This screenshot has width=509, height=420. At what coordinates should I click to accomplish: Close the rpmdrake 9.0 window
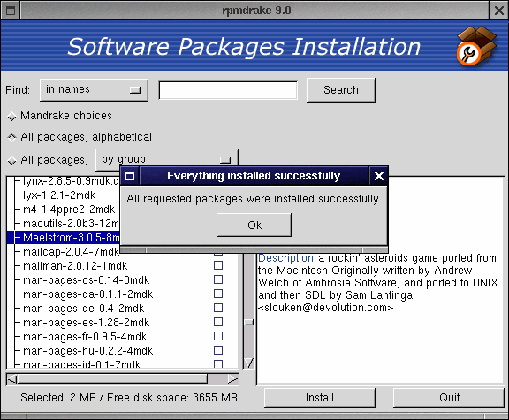pyautogui.click(x=499, y=11)
